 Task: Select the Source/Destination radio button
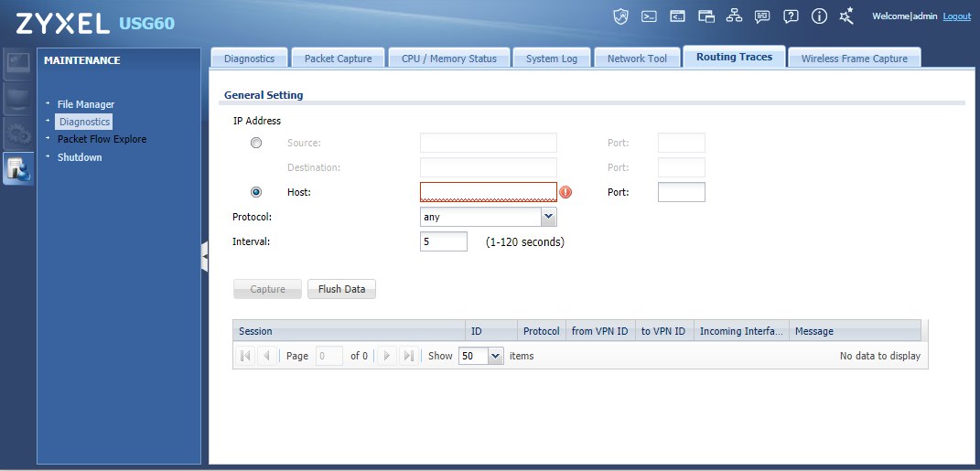[255, 143]
